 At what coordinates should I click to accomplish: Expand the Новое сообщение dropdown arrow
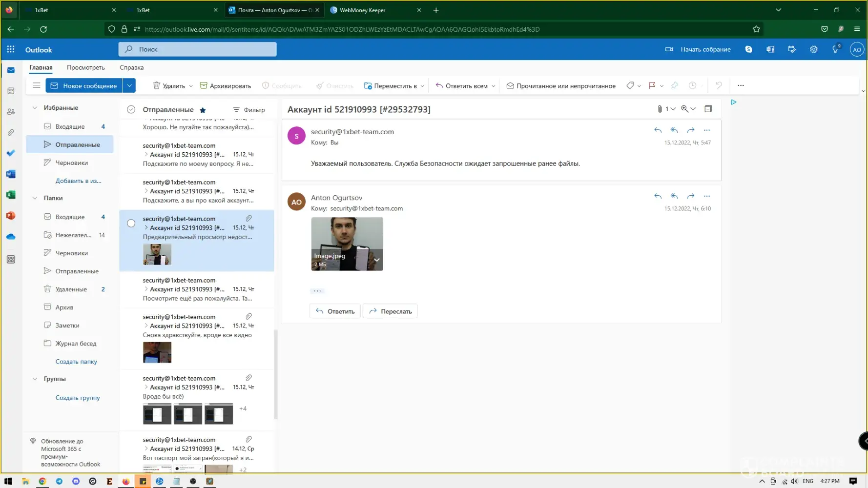coord(129,85)
